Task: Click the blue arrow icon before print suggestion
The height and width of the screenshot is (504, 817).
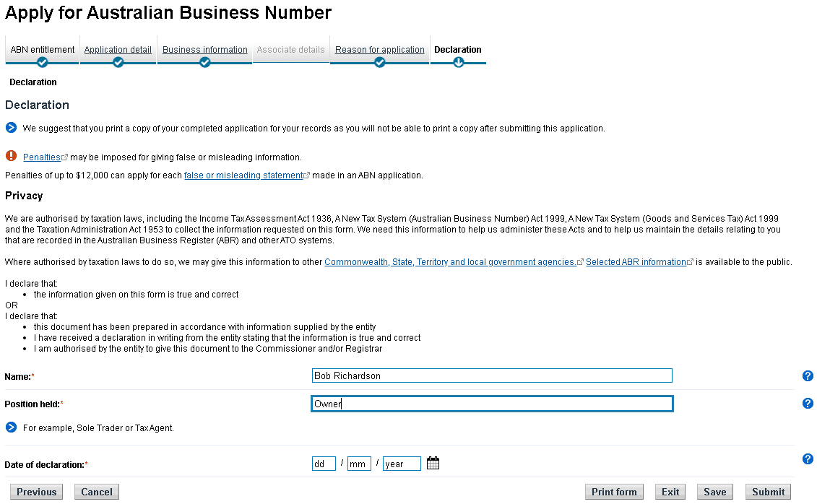Action: pos(10,127)
